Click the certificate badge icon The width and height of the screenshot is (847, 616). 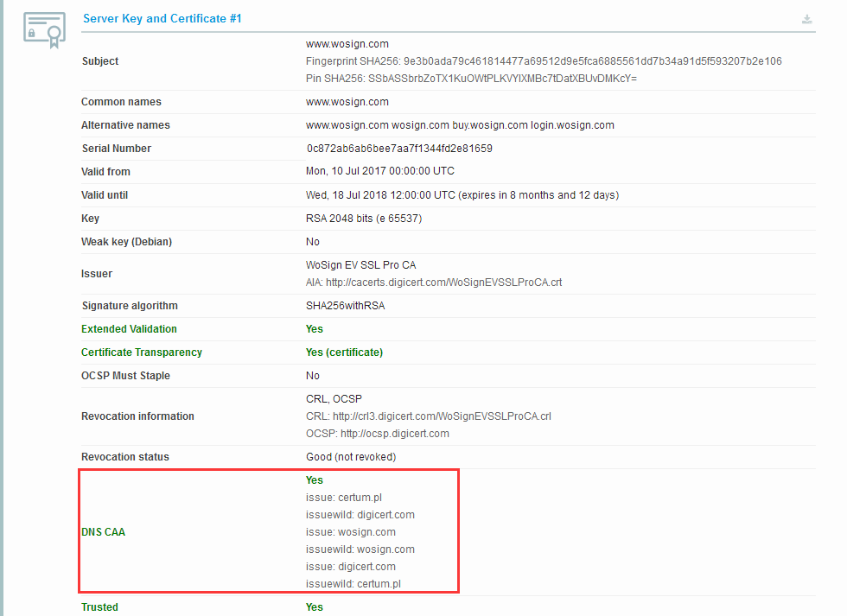coord(44,30)
